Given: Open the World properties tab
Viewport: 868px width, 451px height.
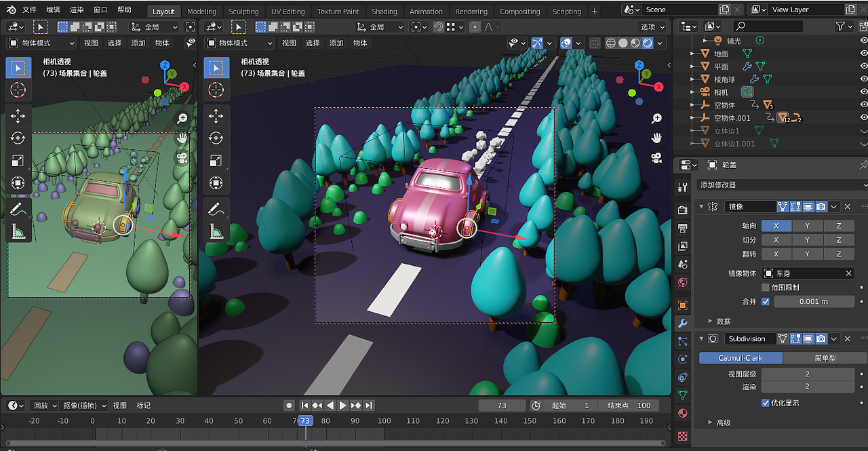Looking at the screenshot, I should pos(683,282).
